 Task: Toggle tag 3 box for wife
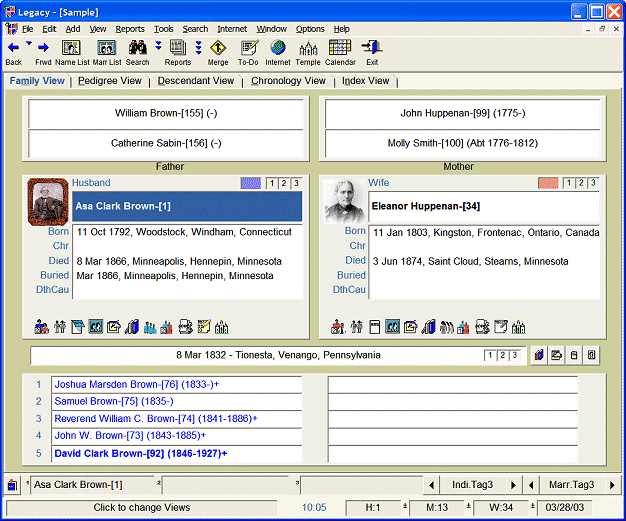click(593, 183)
